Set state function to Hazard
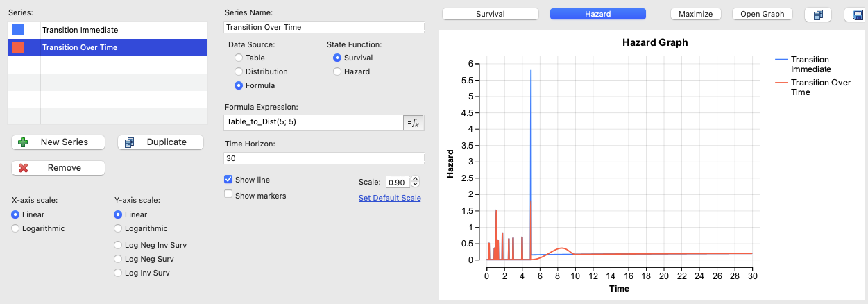The image size is (868, 304). tap(338, 71)
